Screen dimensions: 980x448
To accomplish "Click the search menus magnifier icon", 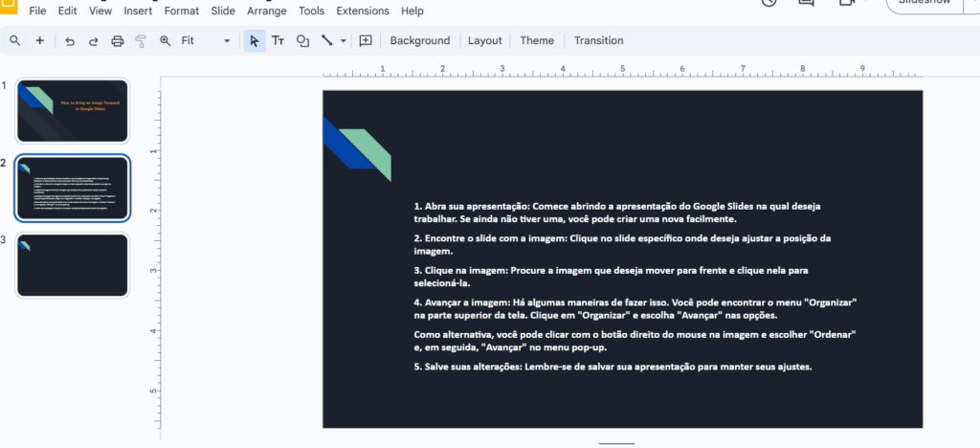I will click(x=14, y=40).
